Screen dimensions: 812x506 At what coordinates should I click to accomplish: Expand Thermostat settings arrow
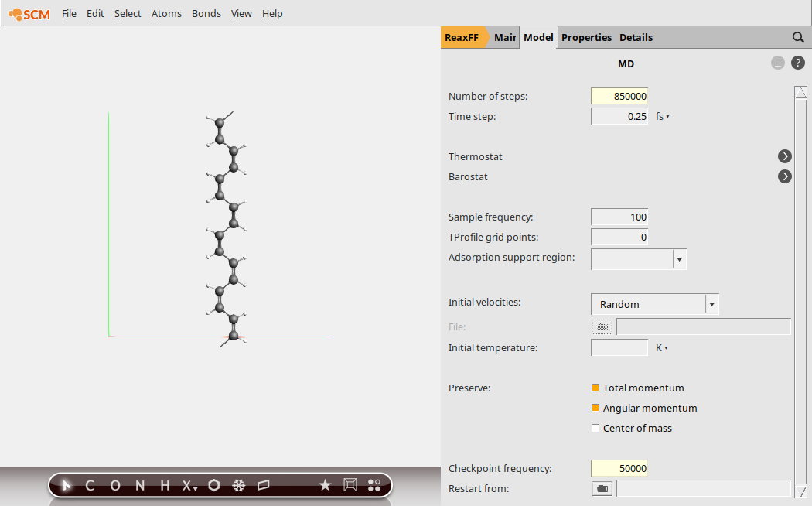(785, 156)
